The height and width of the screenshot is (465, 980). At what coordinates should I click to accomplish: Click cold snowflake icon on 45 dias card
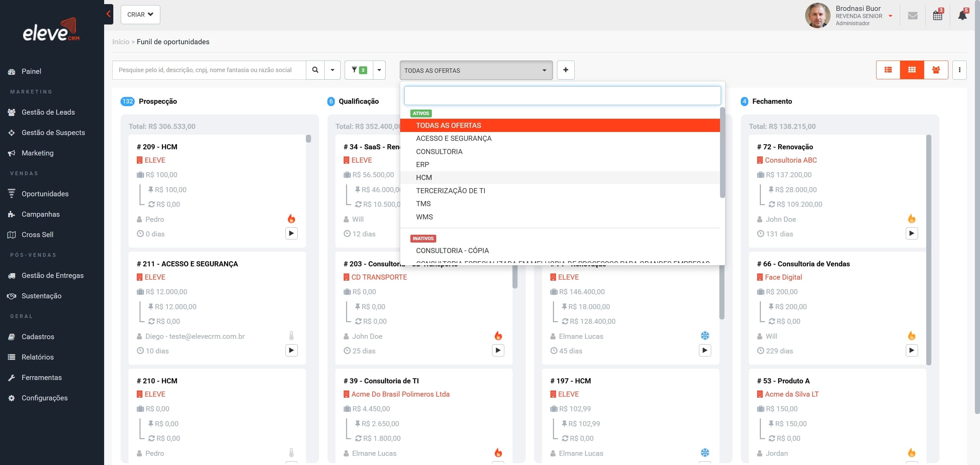[x=705, y=336]
